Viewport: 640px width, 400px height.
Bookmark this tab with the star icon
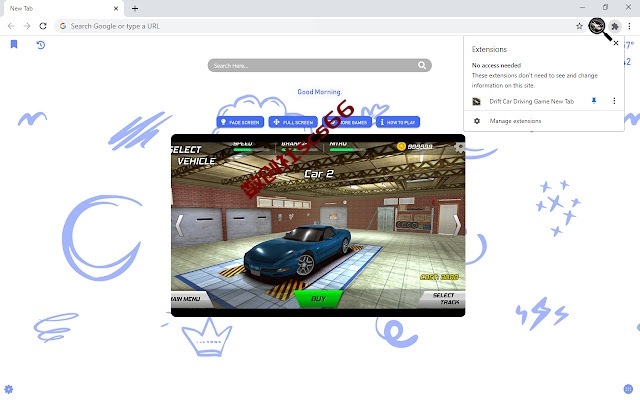click(x=579, y=26)
